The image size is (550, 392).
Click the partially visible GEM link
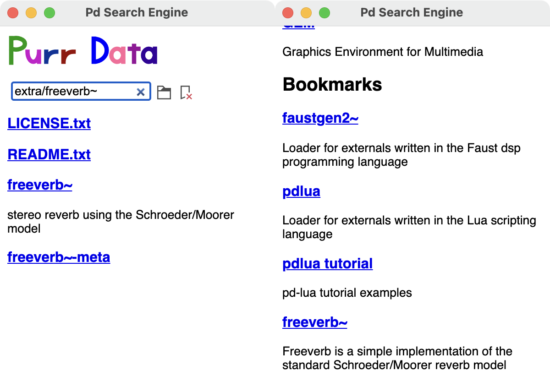pos(299,27)
